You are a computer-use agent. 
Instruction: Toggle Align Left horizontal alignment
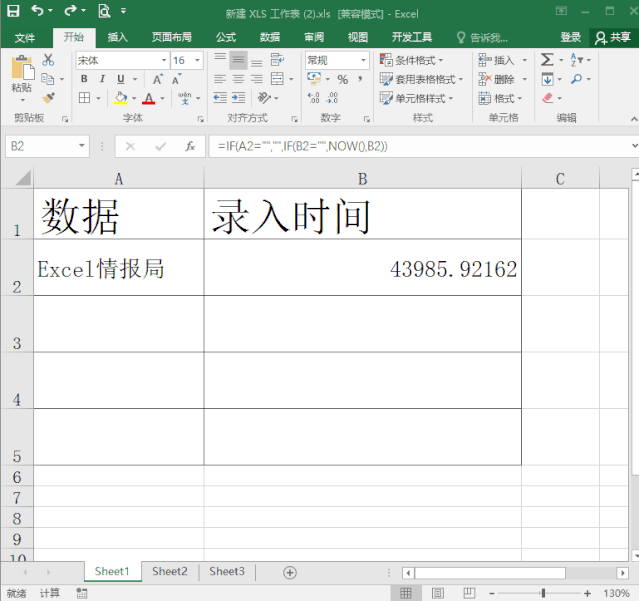point(220,79)
